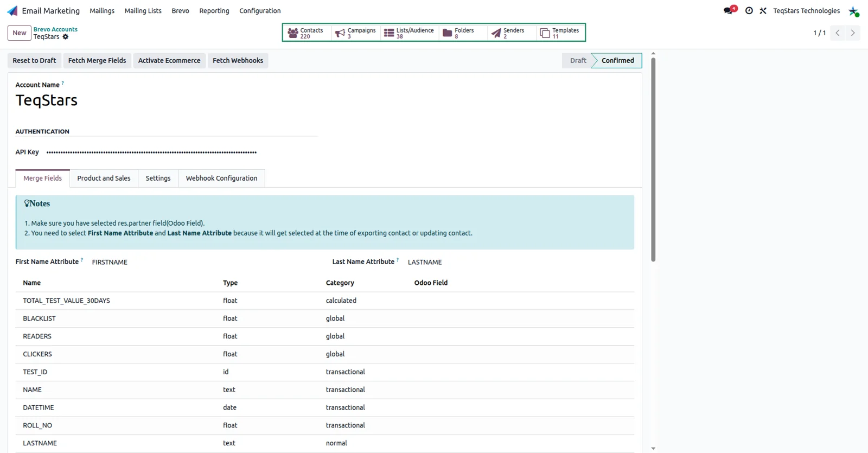Open the Configuration menu
Screen dimensions: 868x453
[260, 11]
